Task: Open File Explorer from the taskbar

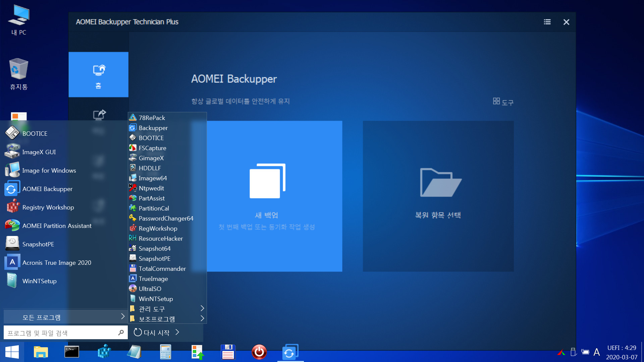Action: pos(41,352)
